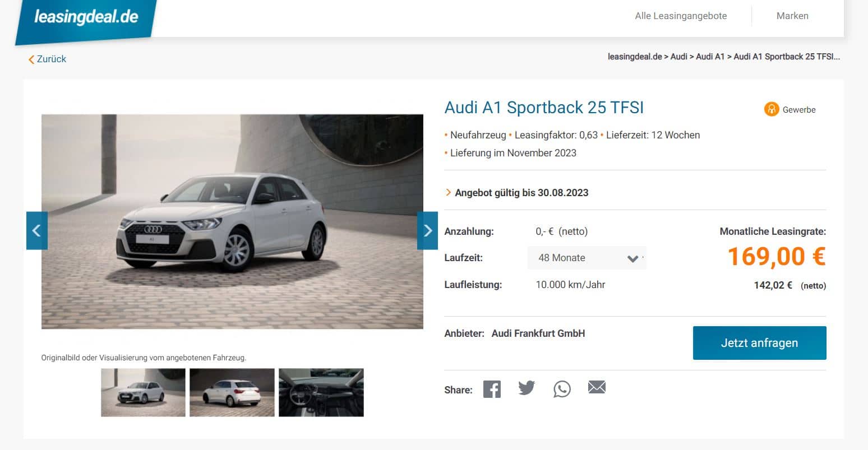Open leasingdeal.de breadcrumb link

click(635, 57)
